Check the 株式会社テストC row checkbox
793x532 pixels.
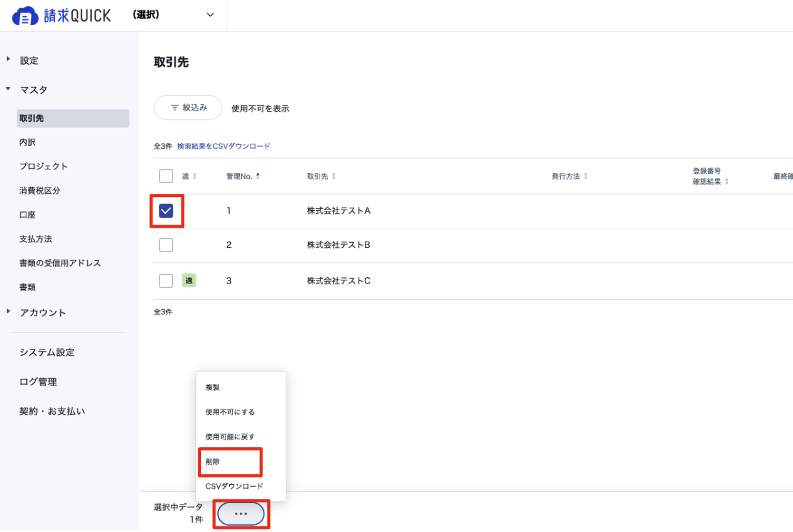tap(166, 280)
